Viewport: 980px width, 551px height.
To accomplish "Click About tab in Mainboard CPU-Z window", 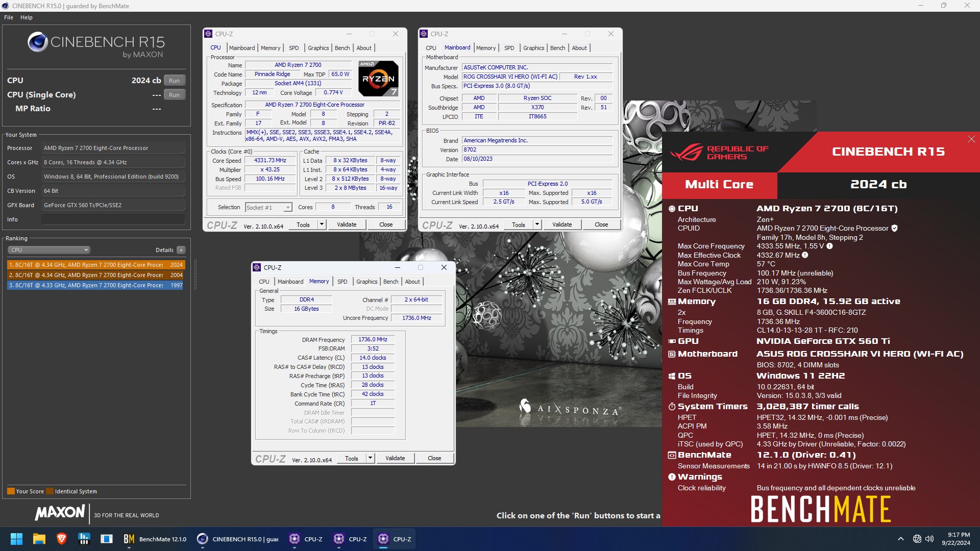I will point(579,48).
